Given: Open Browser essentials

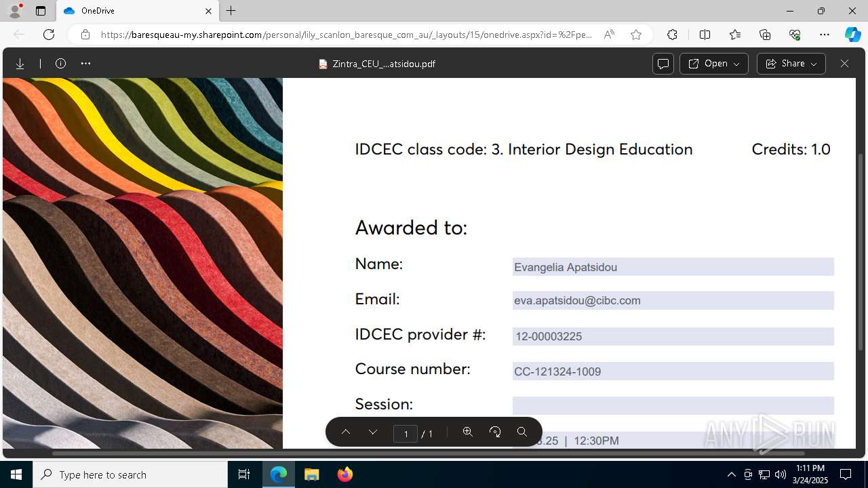Looking at the screenshot, I should point(795,35).
